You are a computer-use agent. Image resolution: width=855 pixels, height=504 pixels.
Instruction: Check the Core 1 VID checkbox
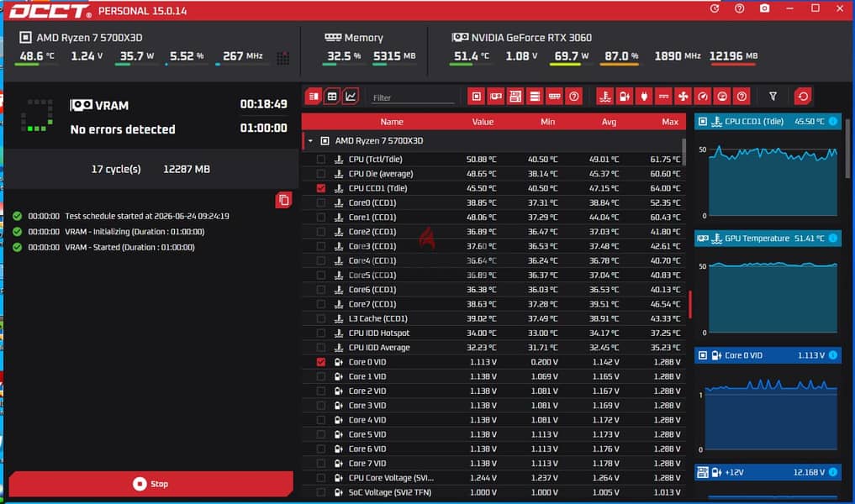tap(320, 376)
